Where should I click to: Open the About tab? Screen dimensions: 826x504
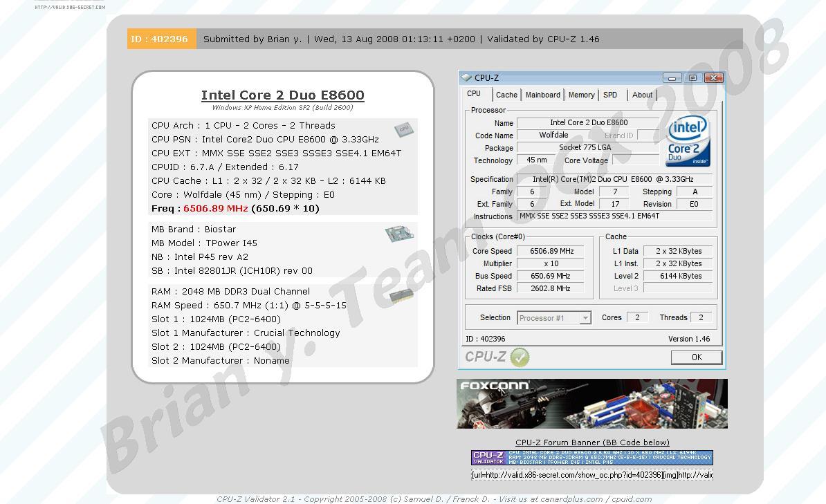642,95
